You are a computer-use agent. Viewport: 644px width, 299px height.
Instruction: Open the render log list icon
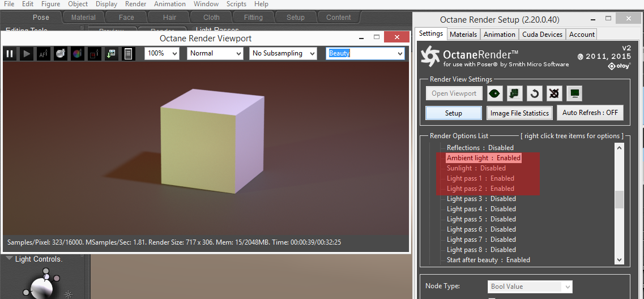(128, 53)
